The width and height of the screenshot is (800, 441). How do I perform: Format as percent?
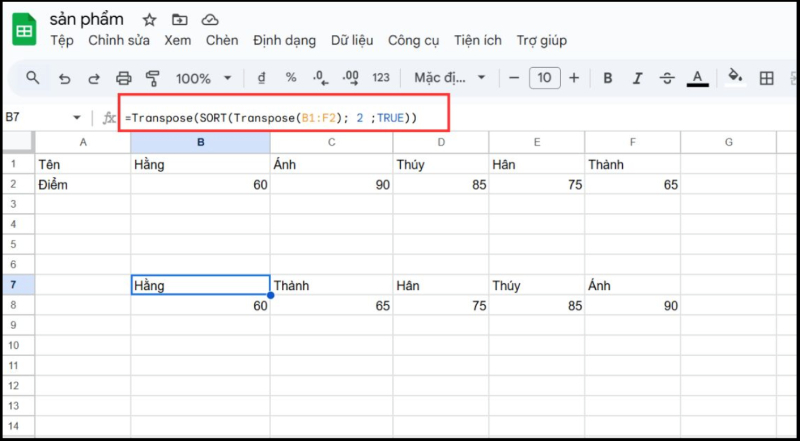coord(291,78)
